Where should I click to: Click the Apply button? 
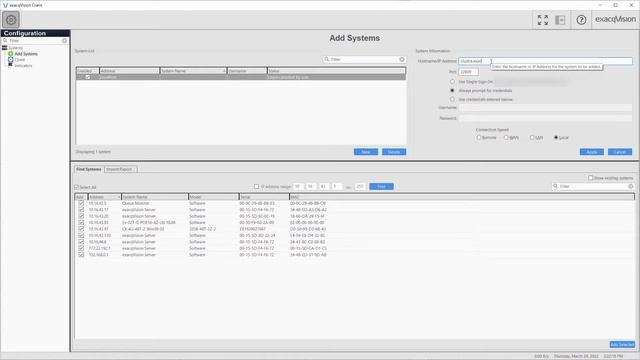click(591, 152)
